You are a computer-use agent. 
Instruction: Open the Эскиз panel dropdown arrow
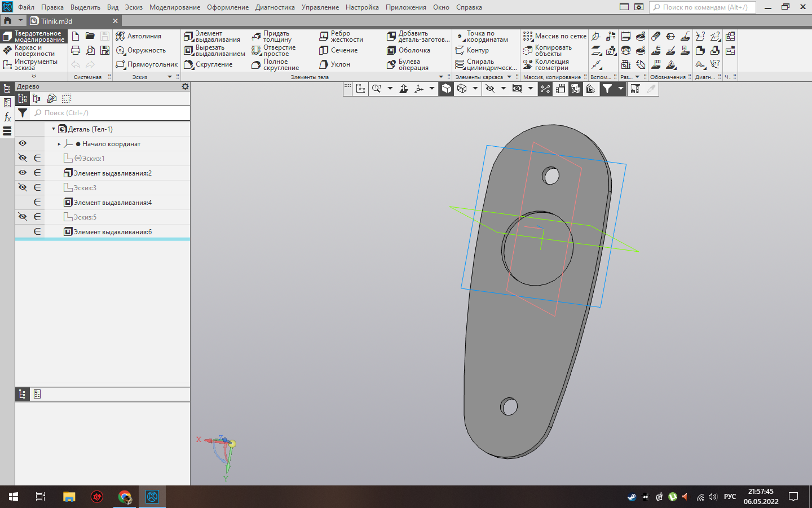click(x=170, y=77)
